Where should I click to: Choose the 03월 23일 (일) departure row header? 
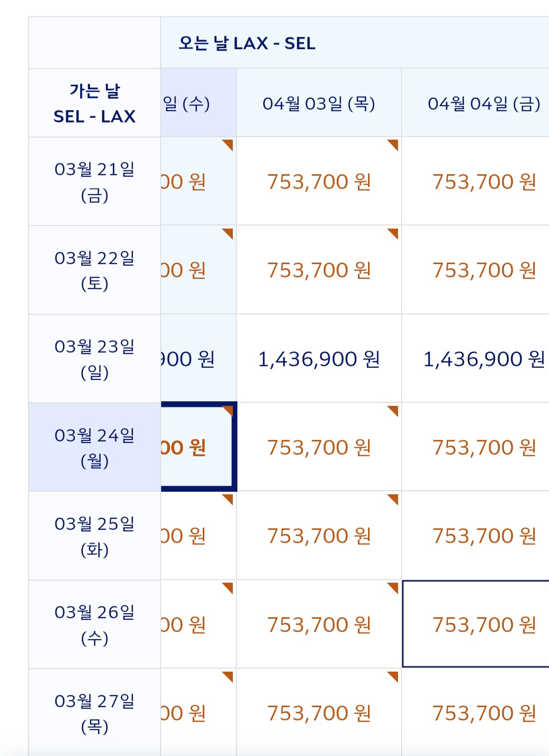click(95, 359)
